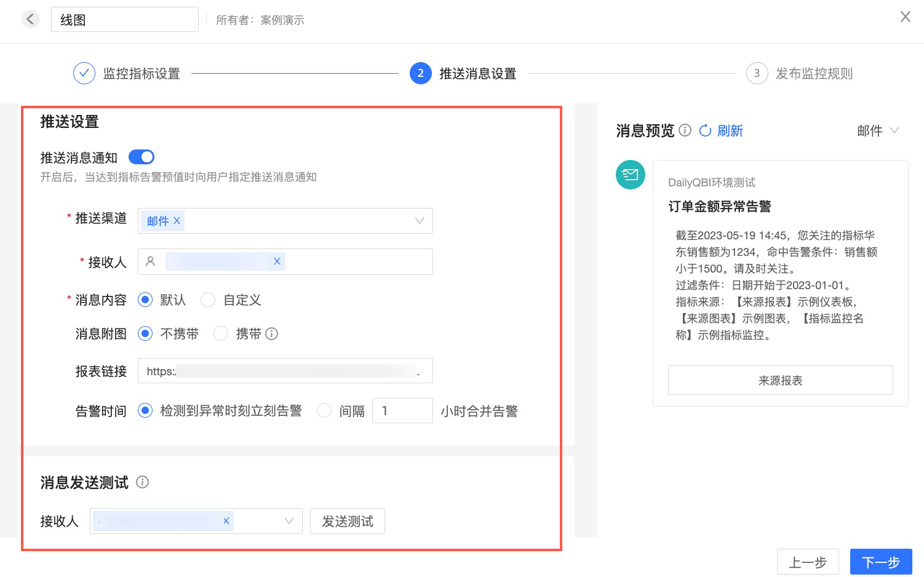This screenshot has height=577, width=924.
Task: Click into the 接收人 input field
Action: pyautogui.click(x=285, y=261)
